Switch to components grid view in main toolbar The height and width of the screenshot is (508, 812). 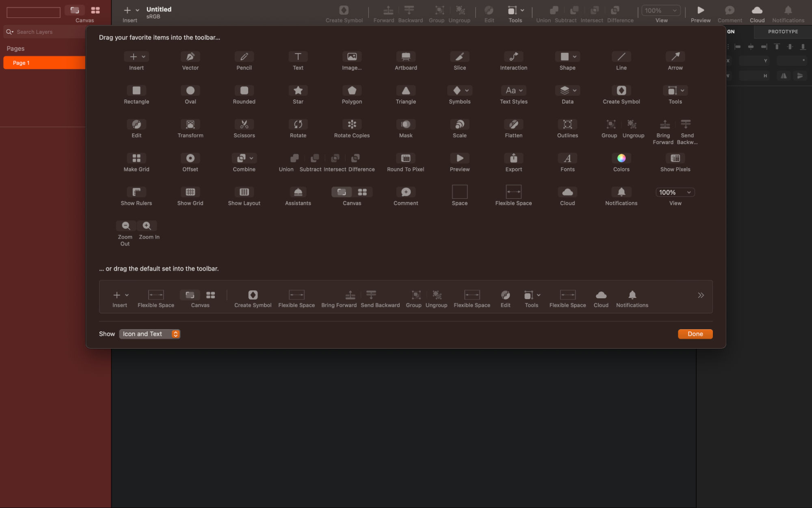pyautogui.click(x=95, y=10)
